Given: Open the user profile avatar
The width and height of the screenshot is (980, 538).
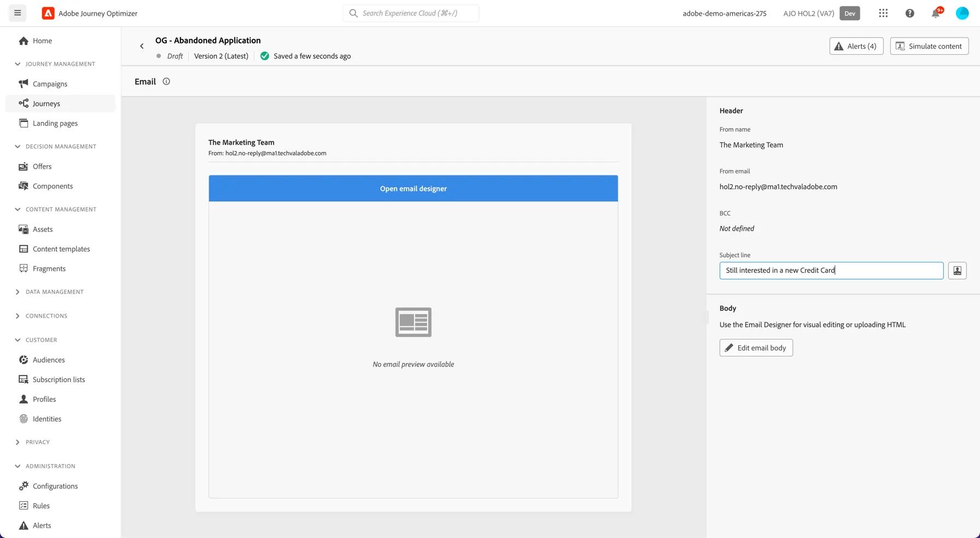Looking at the screenshot, I should (962, 13).
